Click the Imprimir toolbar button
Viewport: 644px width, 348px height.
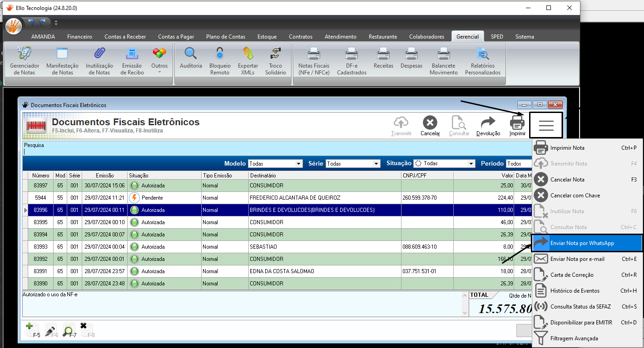point(517,126)
